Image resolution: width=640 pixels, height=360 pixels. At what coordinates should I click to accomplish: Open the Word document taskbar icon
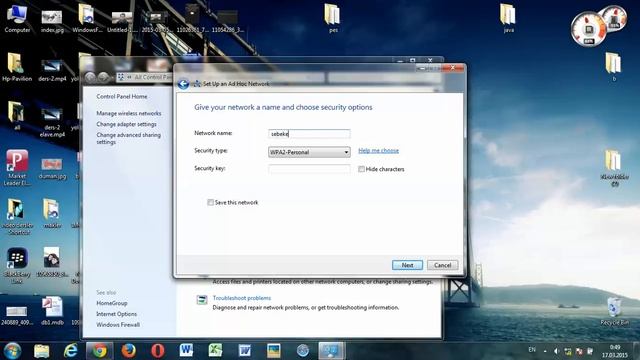click(x=244, y=351)
